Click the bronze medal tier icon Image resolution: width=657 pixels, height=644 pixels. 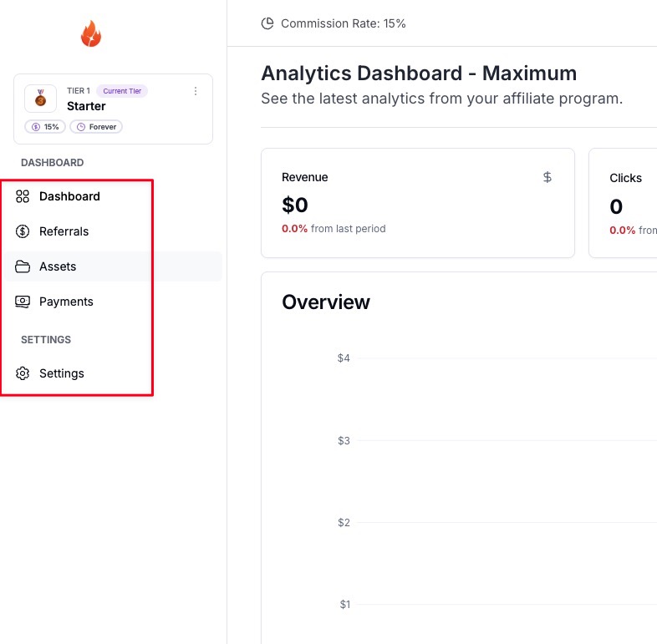tap(40, 99)
